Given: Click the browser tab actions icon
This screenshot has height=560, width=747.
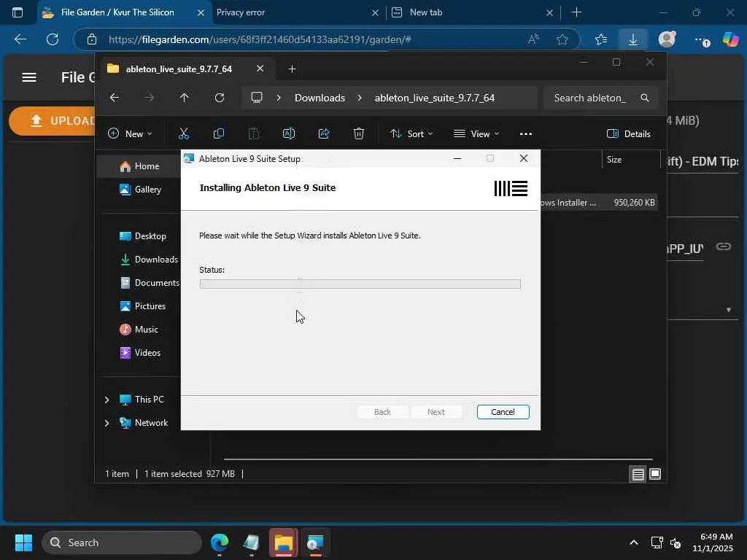Looking at the screenshot, I should click(18, 12).
